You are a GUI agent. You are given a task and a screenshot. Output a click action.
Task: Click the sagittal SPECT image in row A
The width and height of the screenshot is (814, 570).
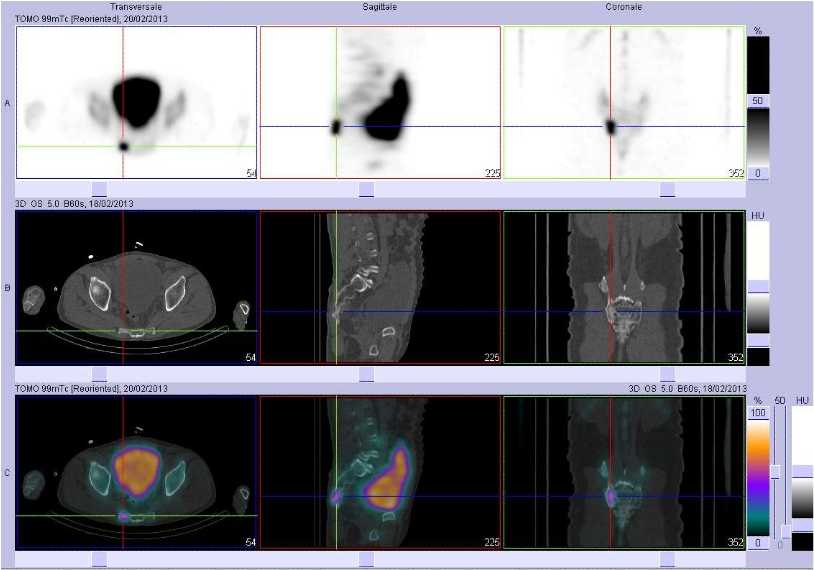point(380,102)
